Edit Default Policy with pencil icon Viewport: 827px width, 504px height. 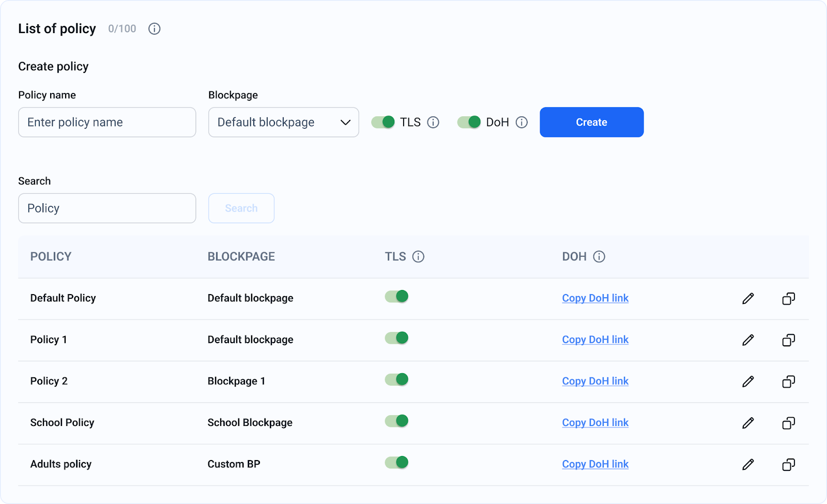click(748, 299)
